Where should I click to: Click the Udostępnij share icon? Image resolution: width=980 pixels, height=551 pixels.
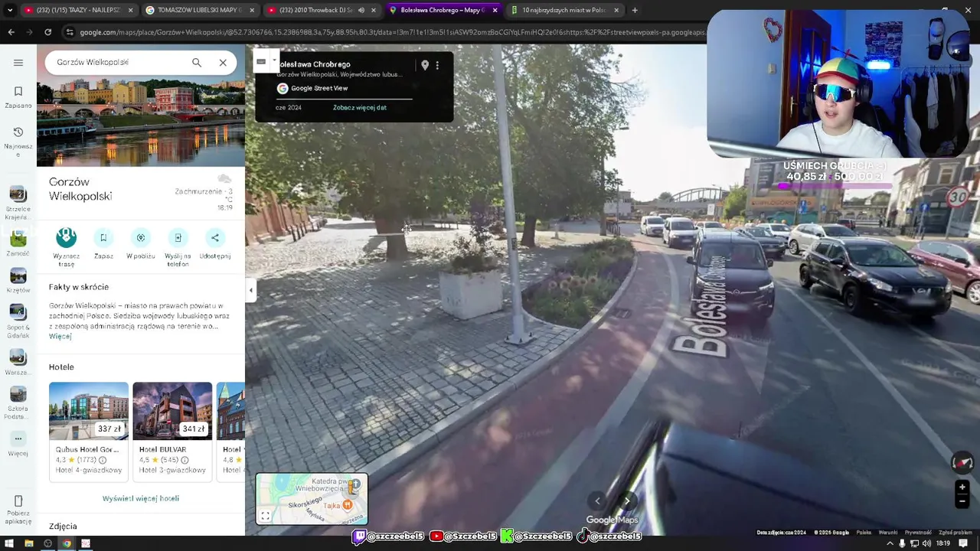215,237
